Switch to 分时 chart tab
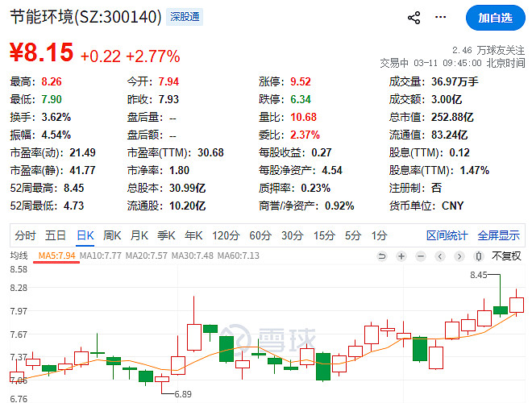This screenshot has width=532, height=403. [x=25, y=235]
